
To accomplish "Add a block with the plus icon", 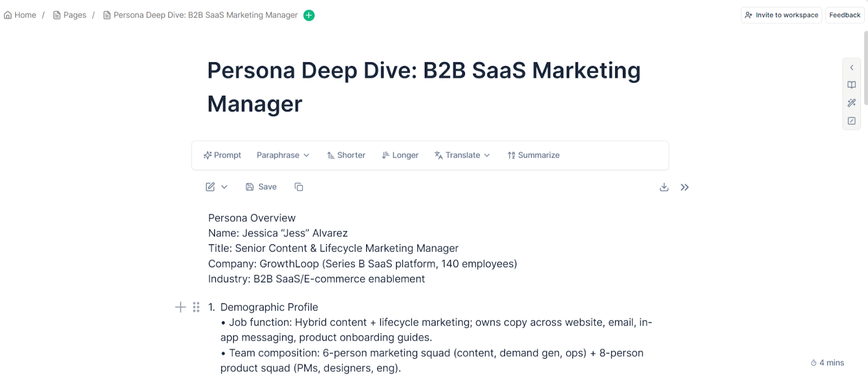I will tap(181, 307).
